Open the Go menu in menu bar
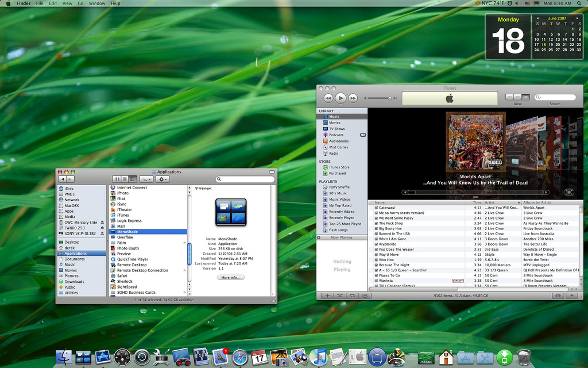 click(x=80, y=3)
